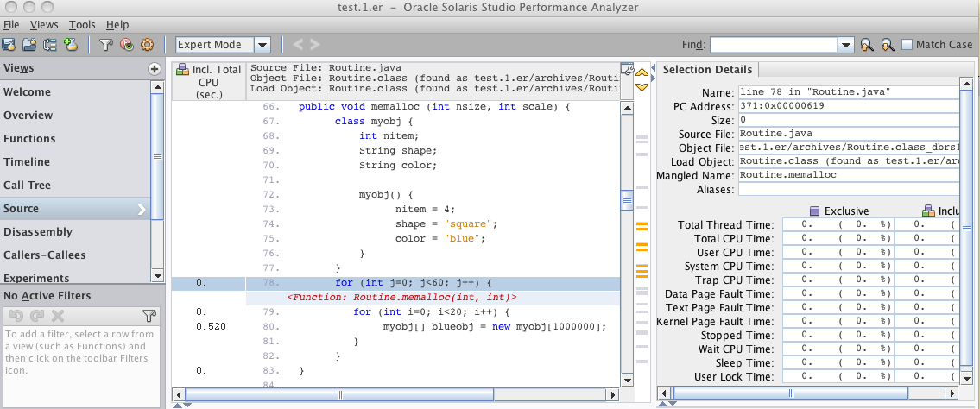The height and width of the screenshot is (409, 980).
Task: Click the Add Experiment flask icon
Action: [x=70, y=45]
